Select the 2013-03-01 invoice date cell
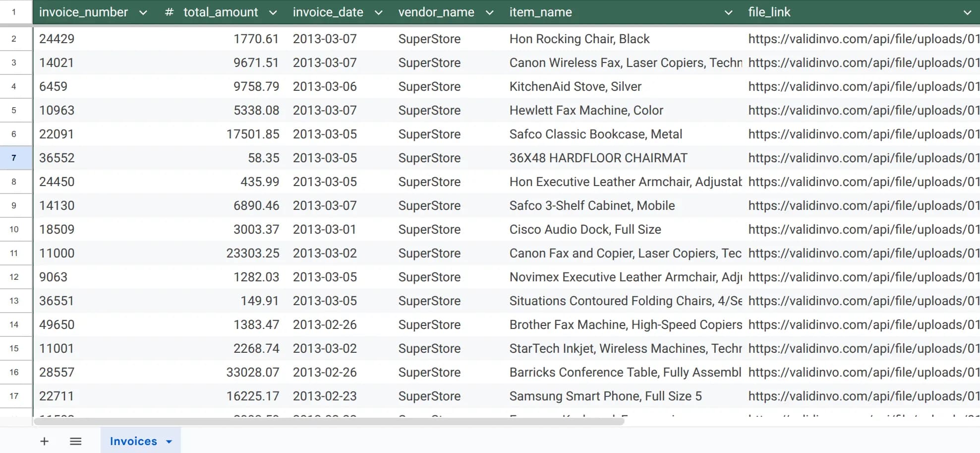The width and height of the screenshot is (980, 453). [325, 229]
